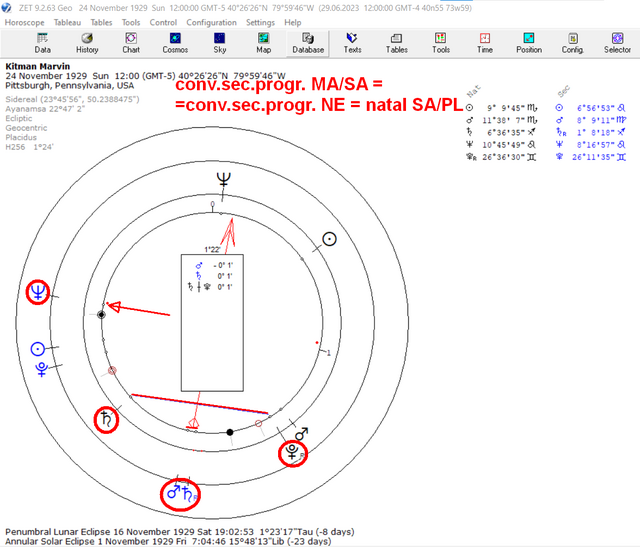The width and height of the screenshot is (640, 547).
Task: Click the Saturn/Pluto midpoint row in center box
Action: (211, 287)
